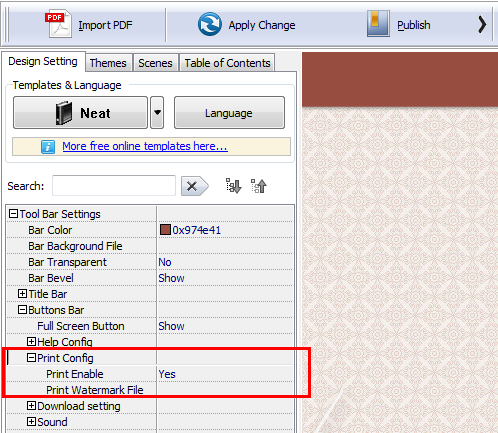
Task: Click the Bar Color 0x974e41 swatch
Action: click(x=165, y=230)
